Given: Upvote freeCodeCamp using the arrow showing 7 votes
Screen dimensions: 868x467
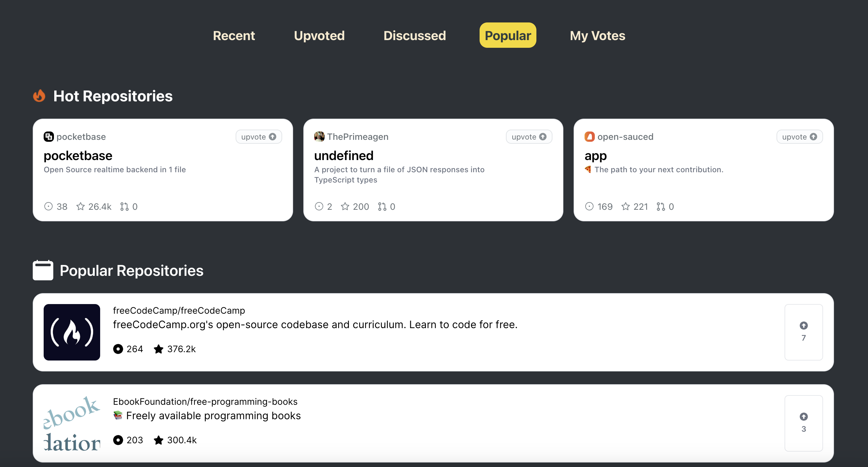Looking at the screenshot, I should 804,326.
